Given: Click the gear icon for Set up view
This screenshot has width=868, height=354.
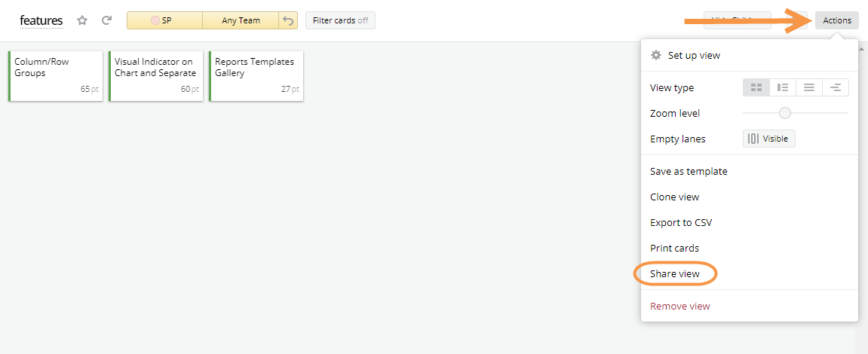Looking at the screenshot, I should (656, 55).
